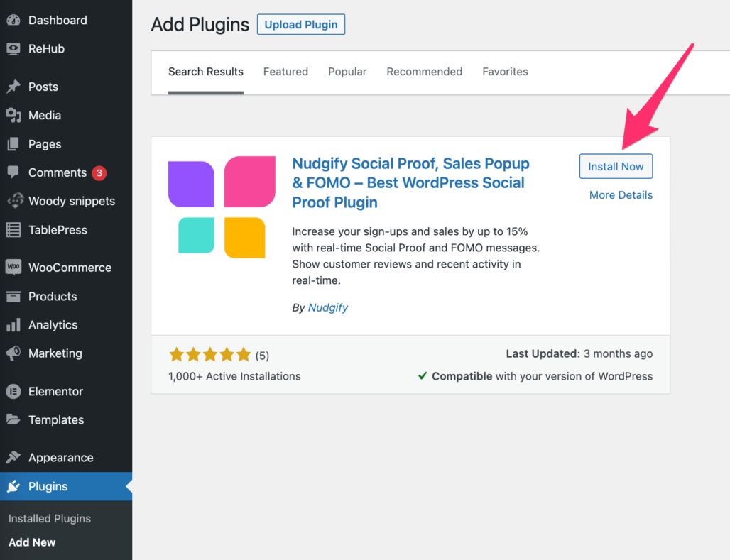Click 'Last Updated: 3 months ago' text
730x560 pixels.
(x=579, y=353)
